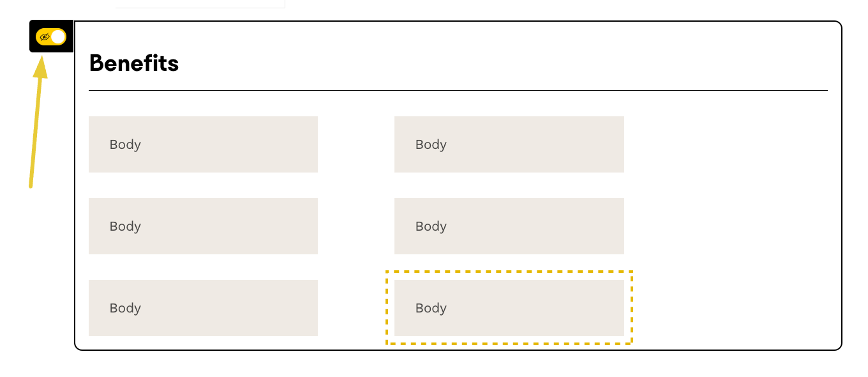The image size is (868, 377).
Task: Click the partial box above the Benefits card
Action: (x=200, y=4)
